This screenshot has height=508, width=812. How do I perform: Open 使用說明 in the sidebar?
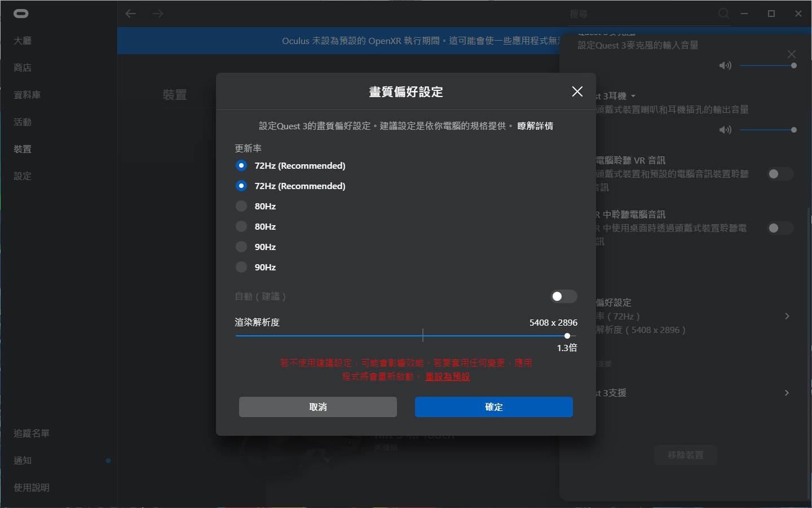32,488
